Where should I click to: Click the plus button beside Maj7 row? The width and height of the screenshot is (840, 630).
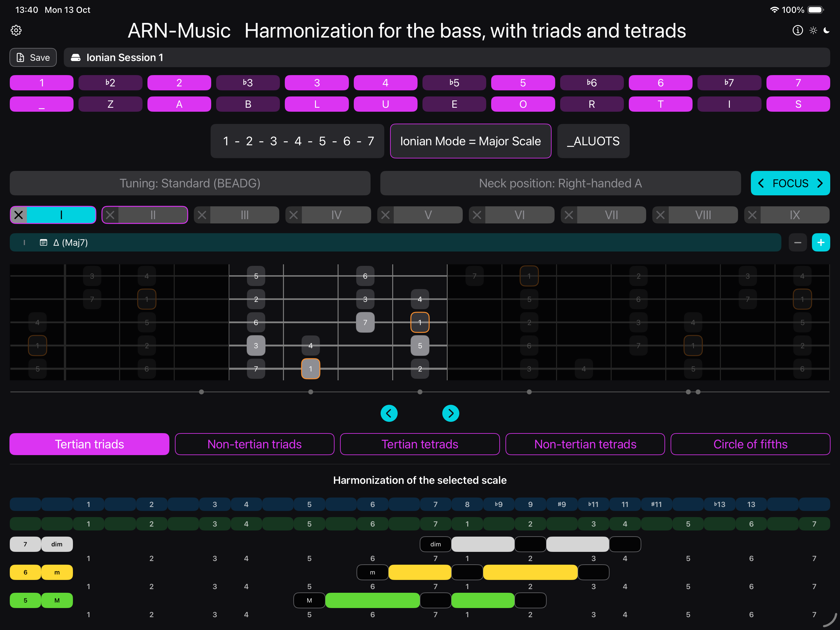821,242
